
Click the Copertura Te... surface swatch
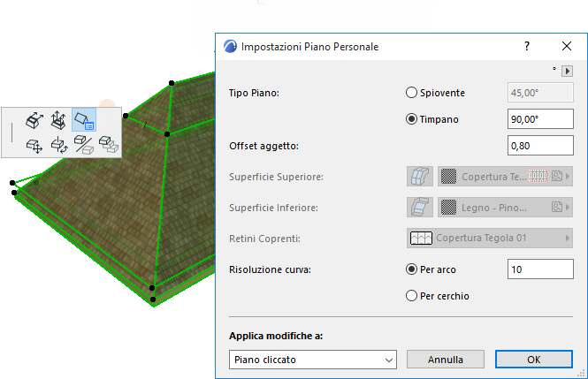click(448, 177)
